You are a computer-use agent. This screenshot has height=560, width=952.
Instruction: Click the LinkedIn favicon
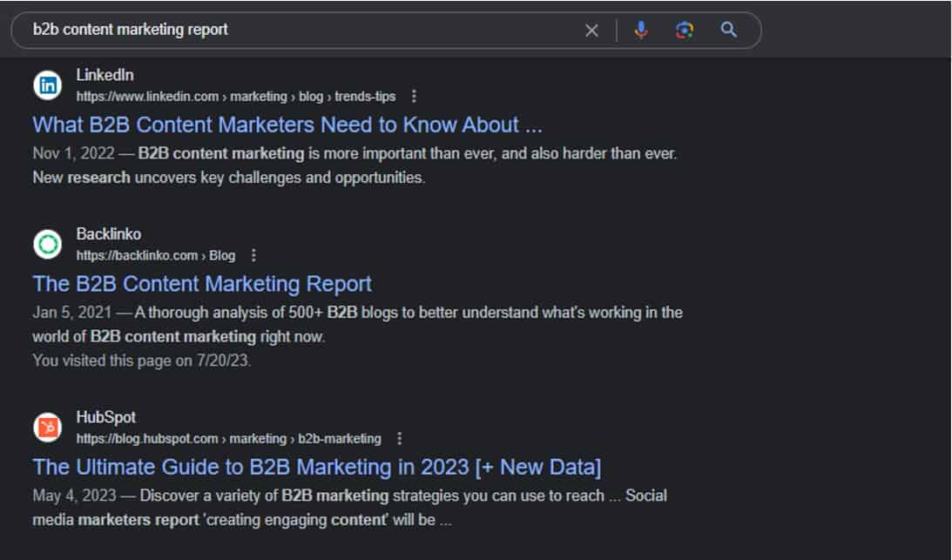tap(47, 85)
